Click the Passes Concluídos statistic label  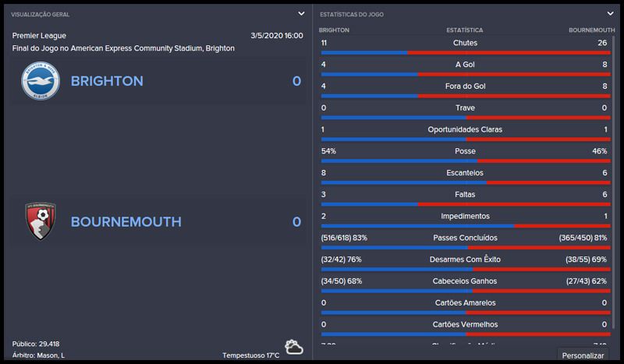(465, 237)
